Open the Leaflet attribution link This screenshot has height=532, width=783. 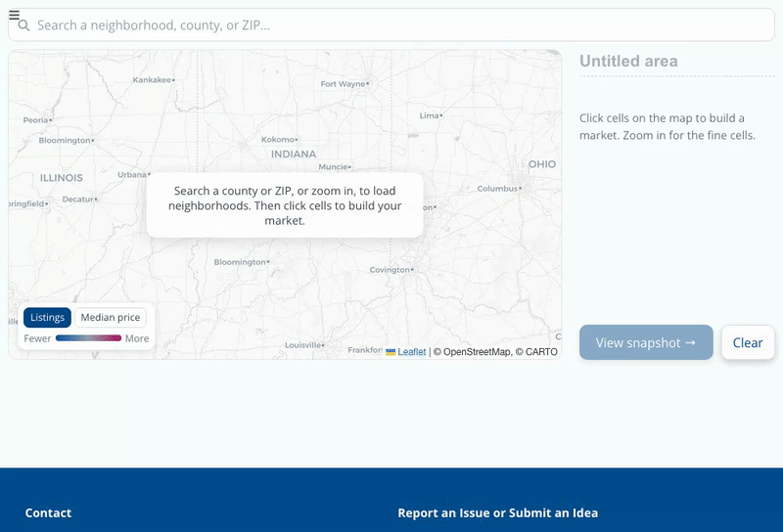(x=411, y=352)
